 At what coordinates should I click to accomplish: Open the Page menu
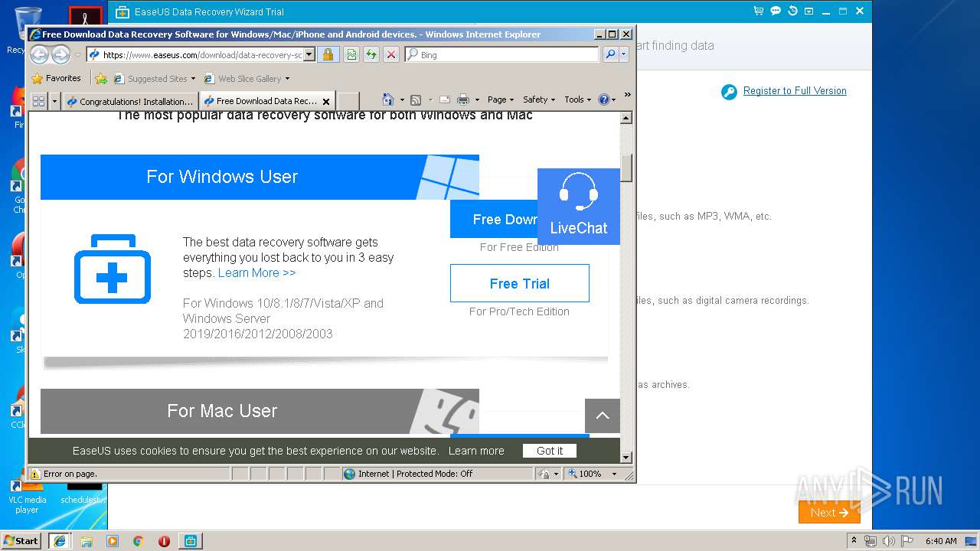point(501,99)
